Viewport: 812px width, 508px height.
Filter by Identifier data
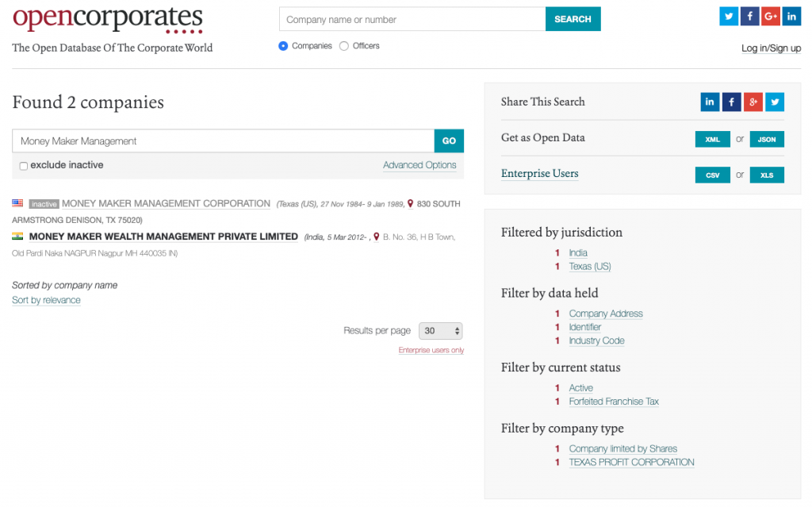coord(585,327)
